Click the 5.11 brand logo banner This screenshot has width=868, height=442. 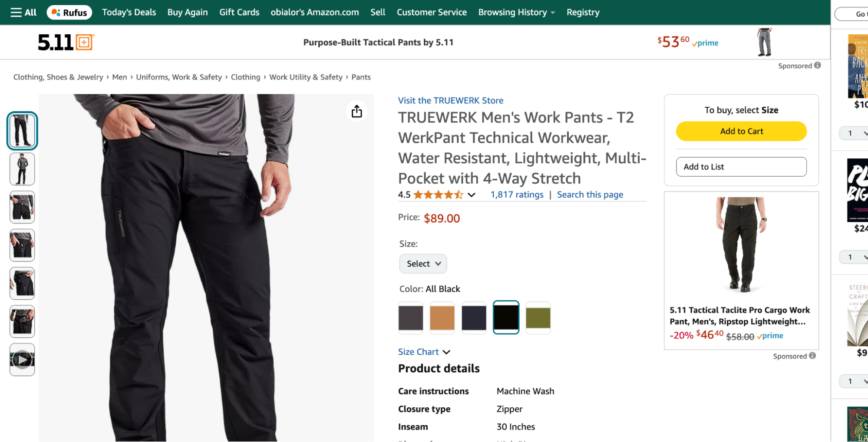point(65,42)
